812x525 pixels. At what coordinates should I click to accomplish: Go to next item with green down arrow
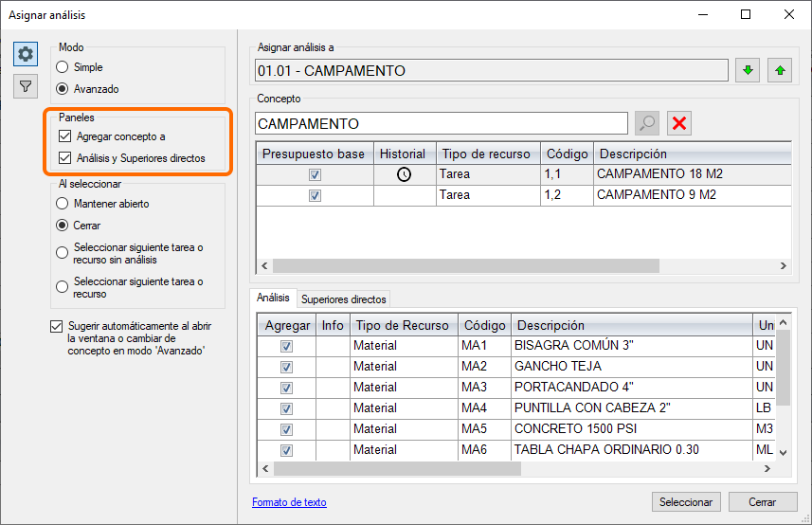coord(748,70)
